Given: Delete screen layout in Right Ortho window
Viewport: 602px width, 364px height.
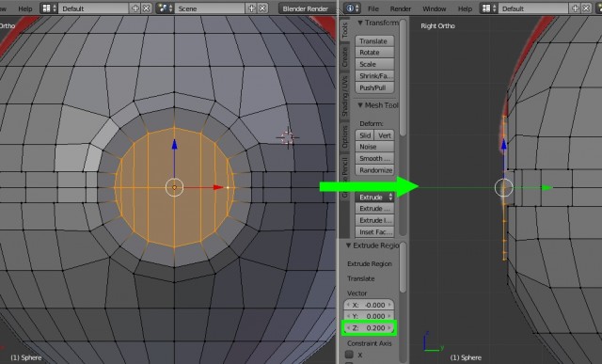Looking at the screenshot, I should click(x=586, y=8).
